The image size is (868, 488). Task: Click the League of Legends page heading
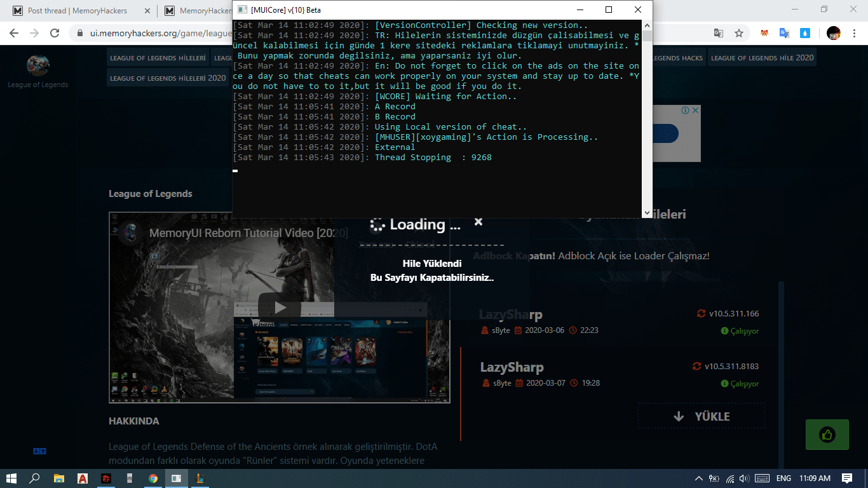click(151, 194)
